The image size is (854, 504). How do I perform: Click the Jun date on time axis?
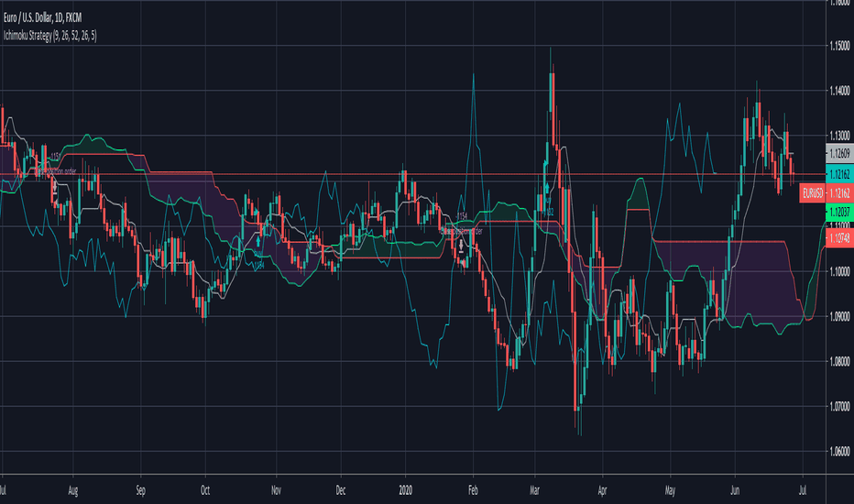735,490
